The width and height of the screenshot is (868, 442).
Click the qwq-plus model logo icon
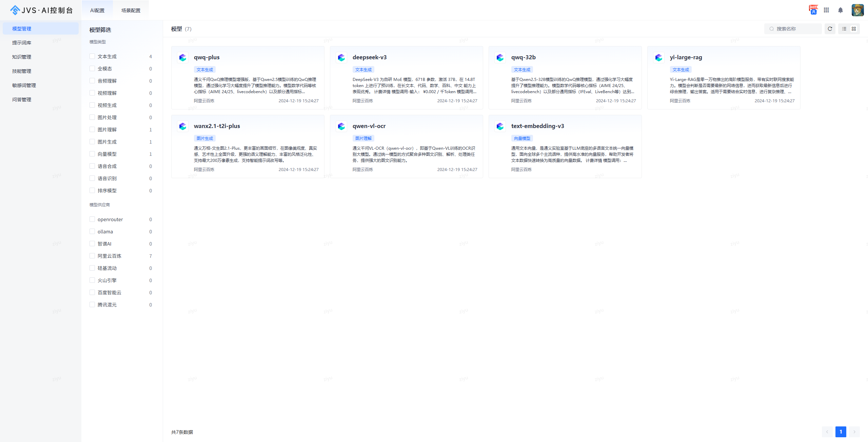[183, 58]
